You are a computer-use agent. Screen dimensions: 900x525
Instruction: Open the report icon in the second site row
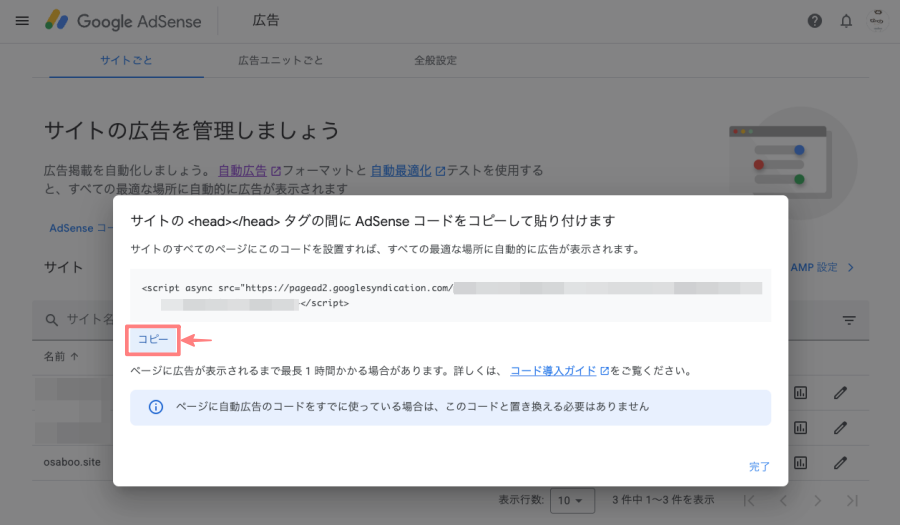coord(800,427)
